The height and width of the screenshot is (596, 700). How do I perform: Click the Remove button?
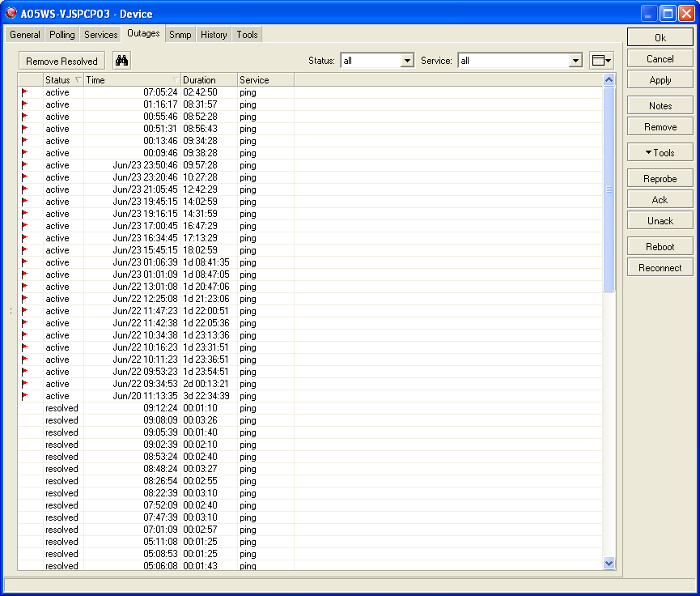coord(660,127)
